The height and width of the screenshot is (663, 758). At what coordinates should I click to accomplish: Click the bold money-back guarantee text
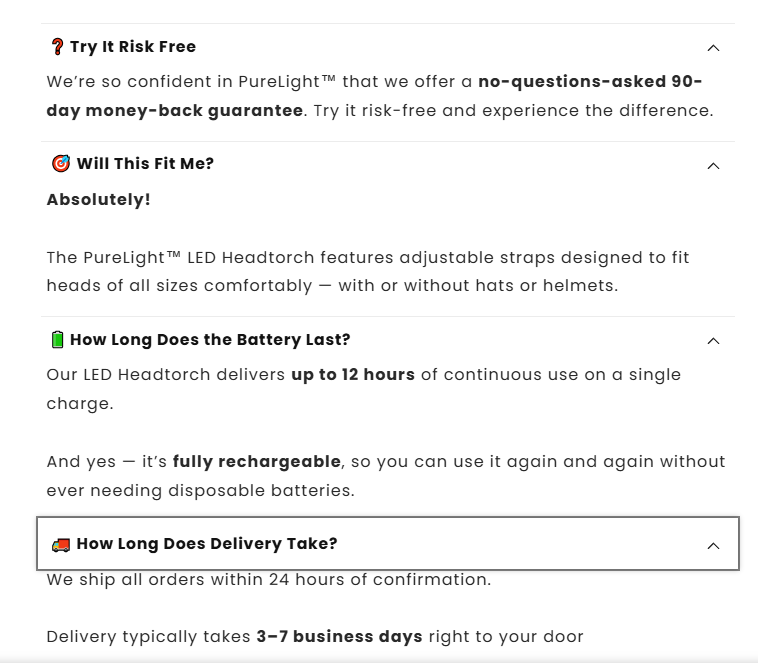[174, 111]
